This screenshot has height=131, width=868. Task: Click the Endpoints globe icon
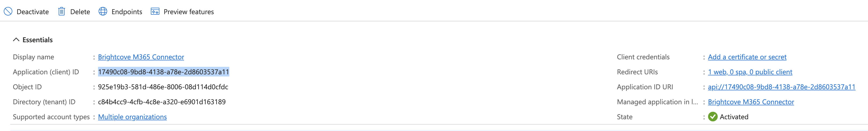point(103,11)
